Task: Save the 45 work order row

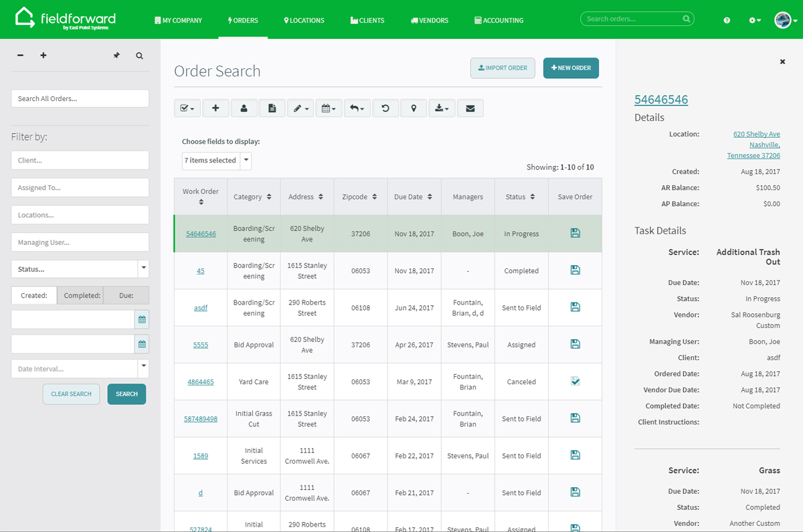Action: click(x=575, y=270)
